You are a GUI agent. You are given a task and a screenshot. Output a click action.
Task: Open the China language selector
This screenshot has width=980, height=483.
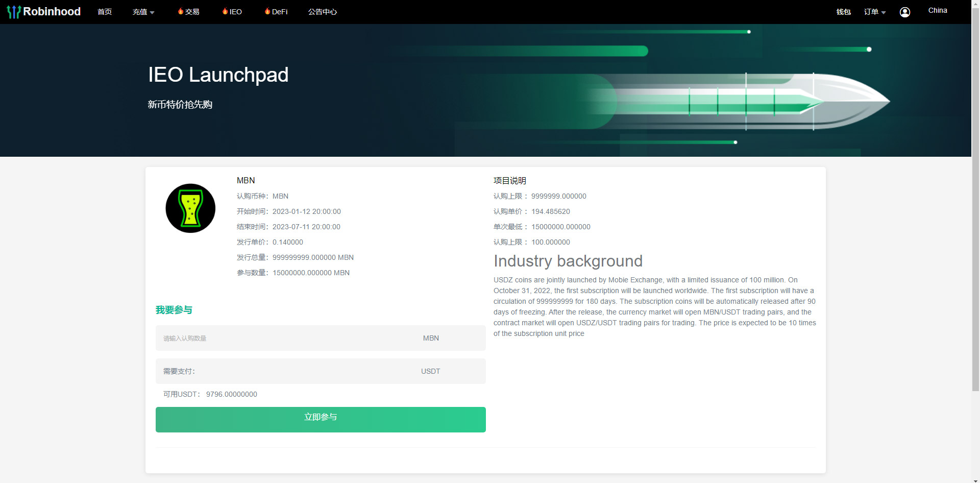coord(937,10)
